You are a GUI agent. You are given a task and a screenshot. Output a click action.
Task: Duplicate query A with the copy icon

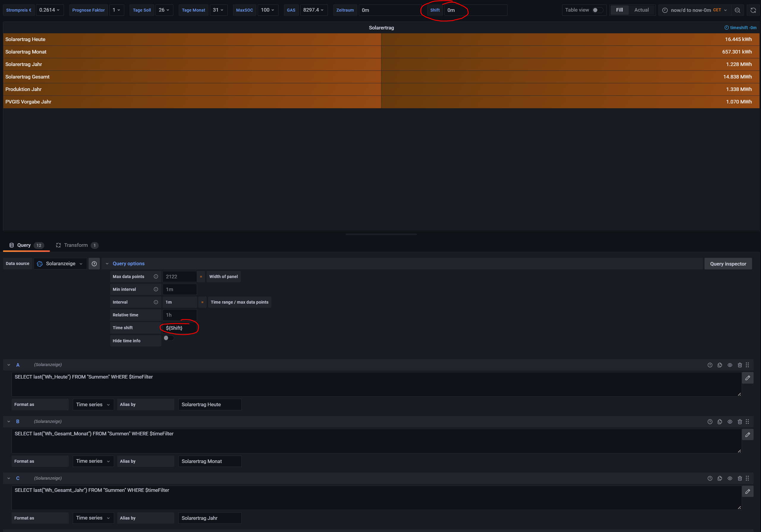[720, 365]
